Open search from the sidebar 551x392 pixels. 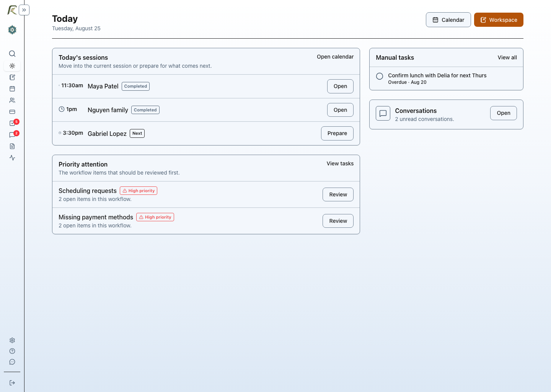[12, 54]
